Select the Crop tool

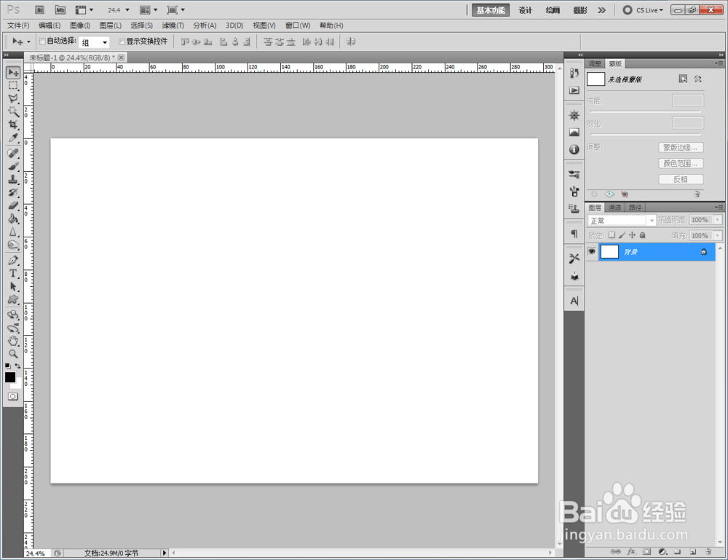click(13, 125)
